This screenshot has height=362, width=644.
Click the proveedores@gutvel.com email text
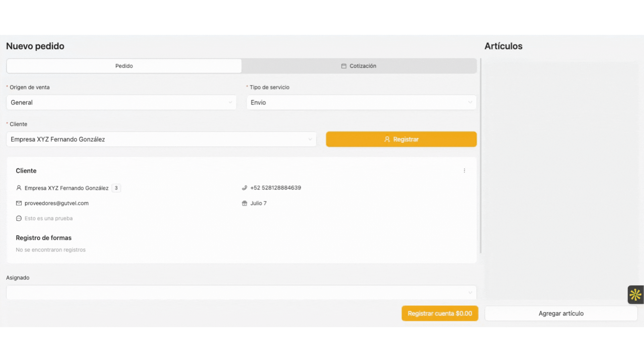56,203
